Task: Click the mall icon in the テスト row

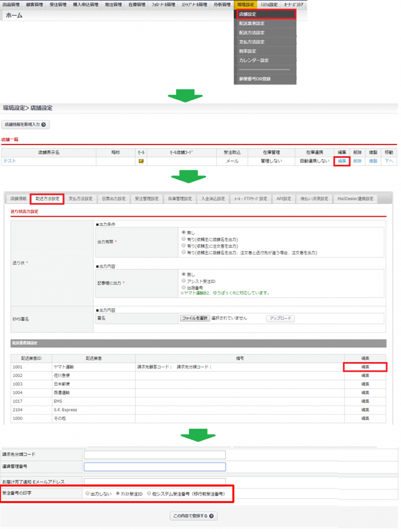Action: pyautogui.click(x=141, y=161)
